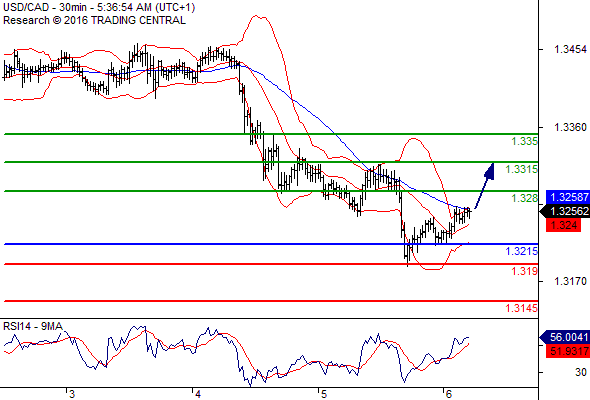
Task: Click the red 51.9317 RSI label
Action: (x=568, y=351)
